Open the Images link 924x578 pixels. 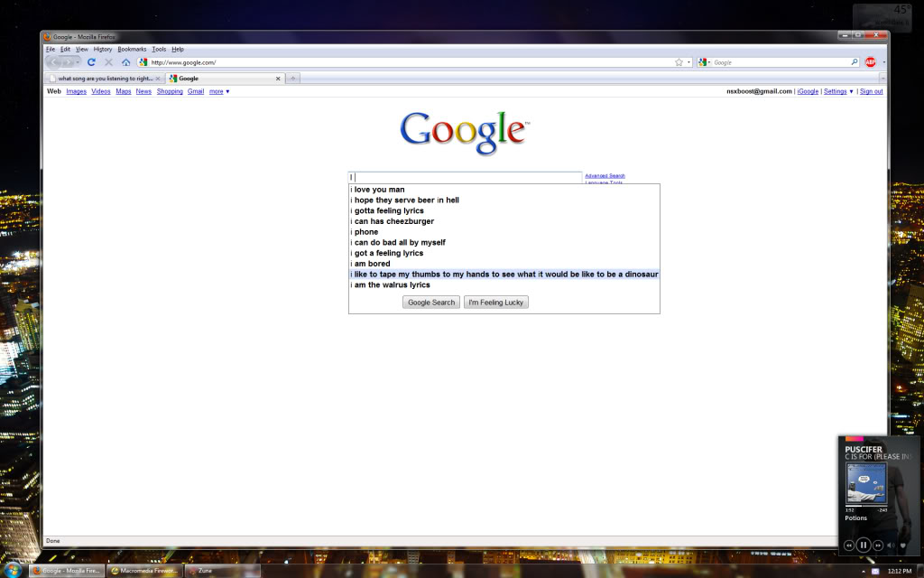tap(76, 91)
